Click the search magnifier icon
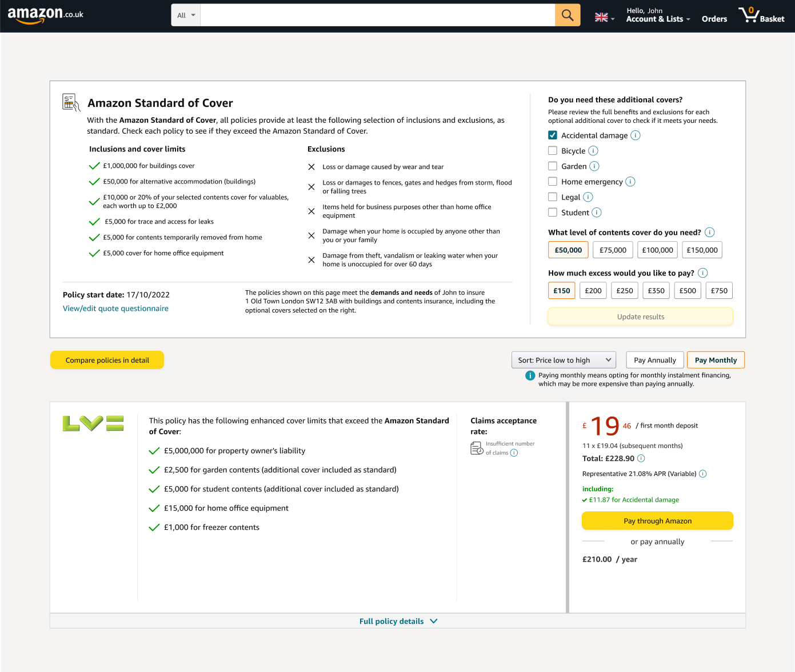The width and height of the screenshot is (795, 672). pyautogui.click(x=567, y=15)
